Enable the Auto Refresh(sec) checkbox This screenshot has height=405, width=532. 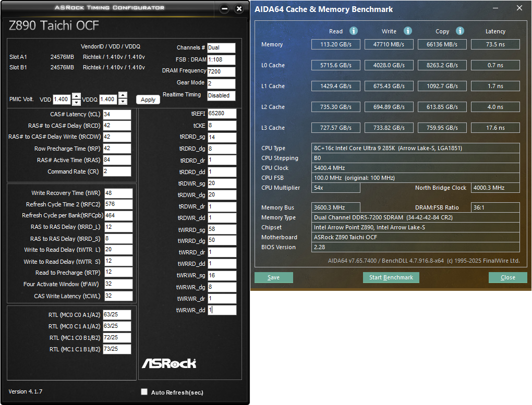coord(144,392)
